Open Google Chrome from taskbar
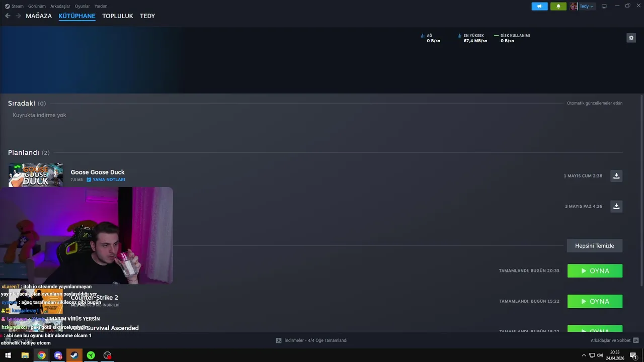 41,355
